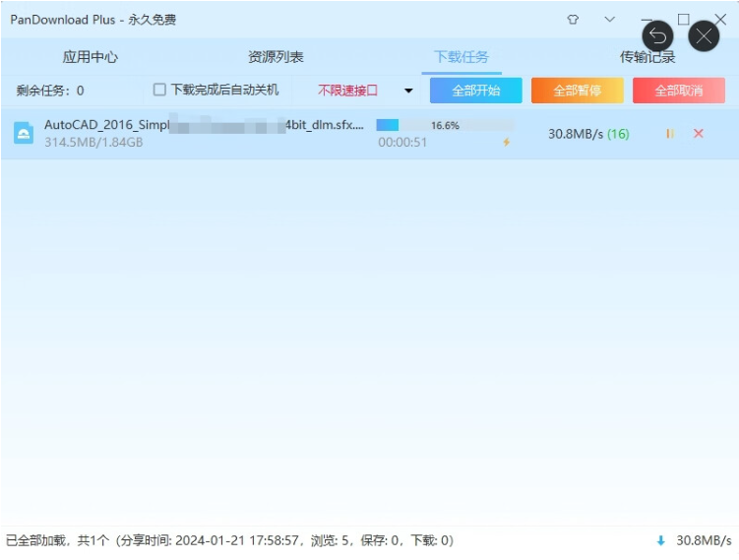Viewport: 739px width, 560px height.
Task: Click the 全部开始 button
Action: [x=476, y=90]
